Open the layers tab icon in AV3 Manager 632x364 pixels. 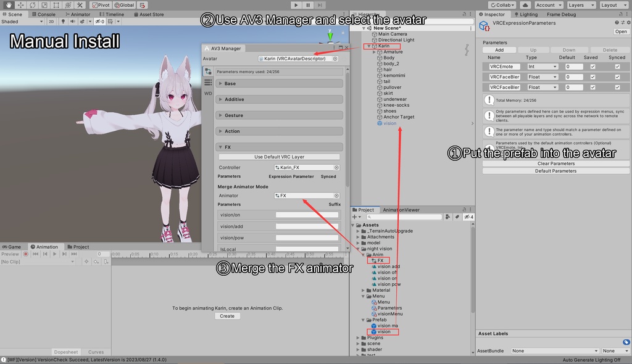tap(208, 82)
